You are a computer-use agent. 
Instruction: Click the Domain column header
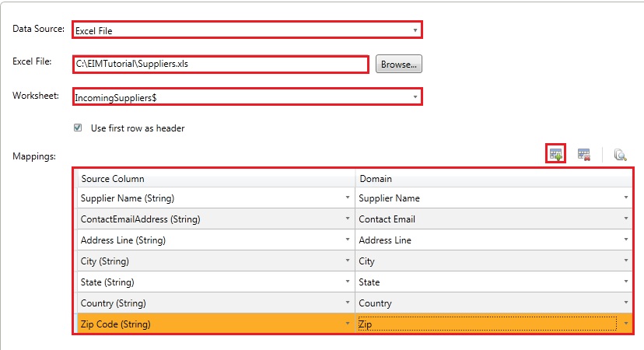click(493, 179)
